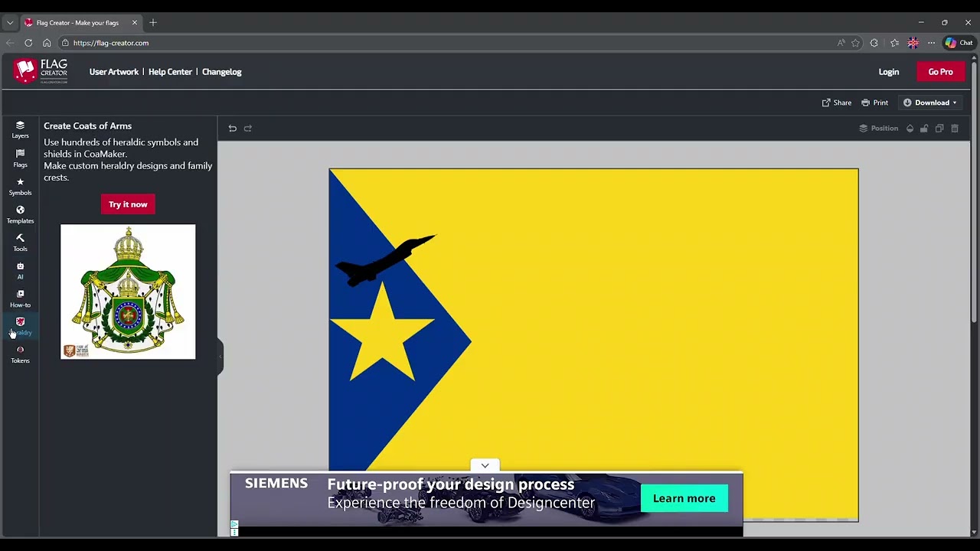Click the browser back arrow
The image size is (980, 551).
pos(10,43)
